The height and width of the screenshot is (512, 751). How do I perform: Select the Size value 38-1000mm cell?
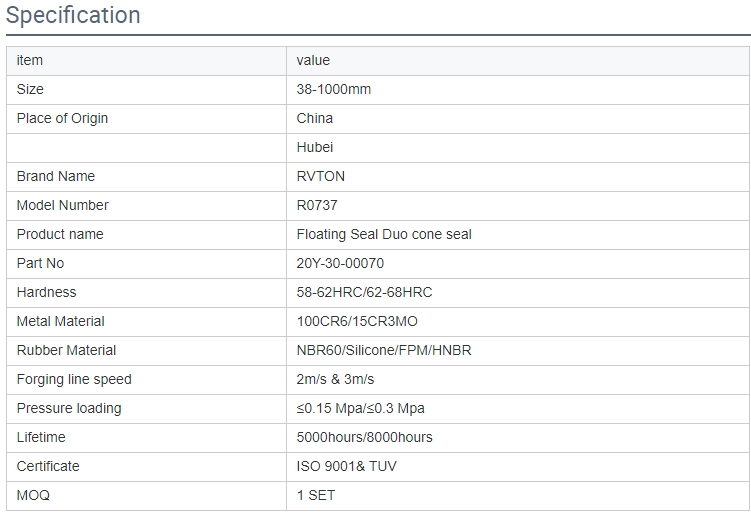click(x=518, y=90)
